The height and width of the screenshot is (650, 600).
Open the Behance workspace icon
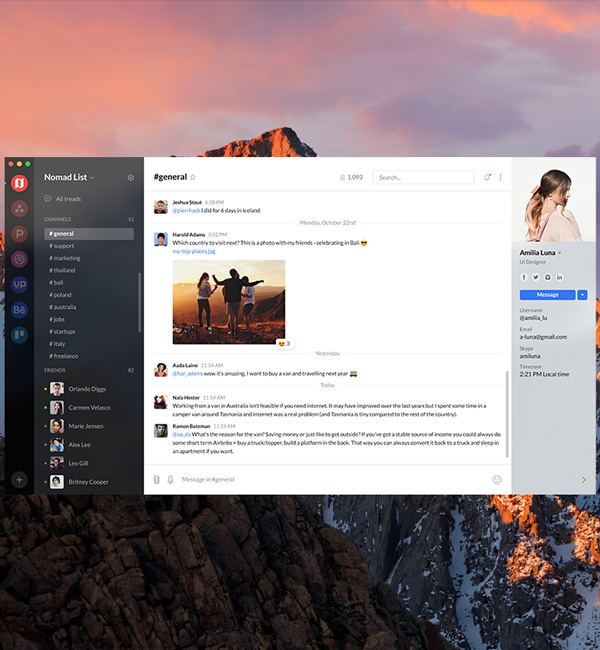point(19,310)
